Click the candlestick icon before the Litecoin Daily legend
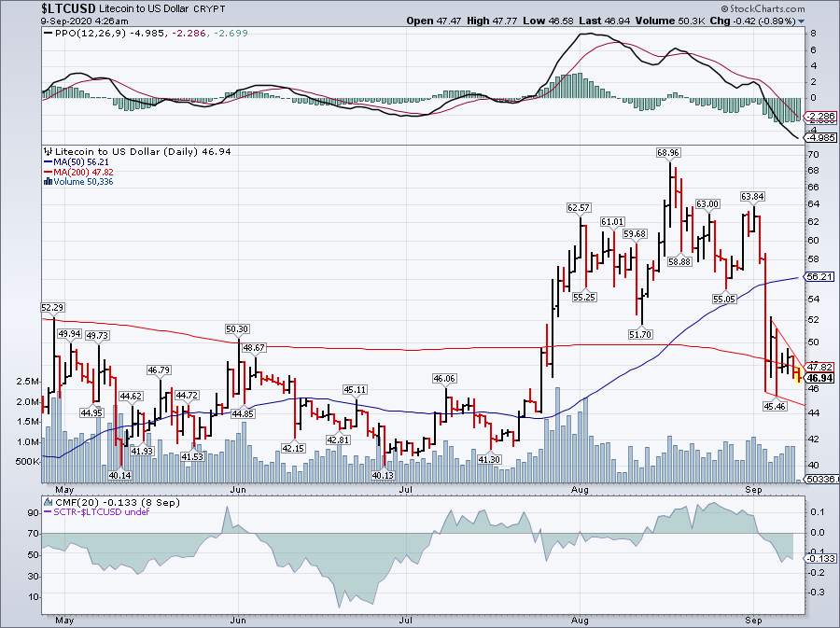Image resolution: width=840 pixels, height=628 pixels. pyautogui.click(x=49, y=151)
